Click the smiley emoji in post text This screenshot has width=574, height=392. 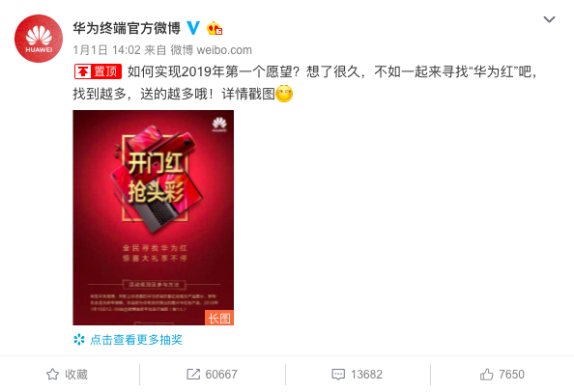click(284, 94)
